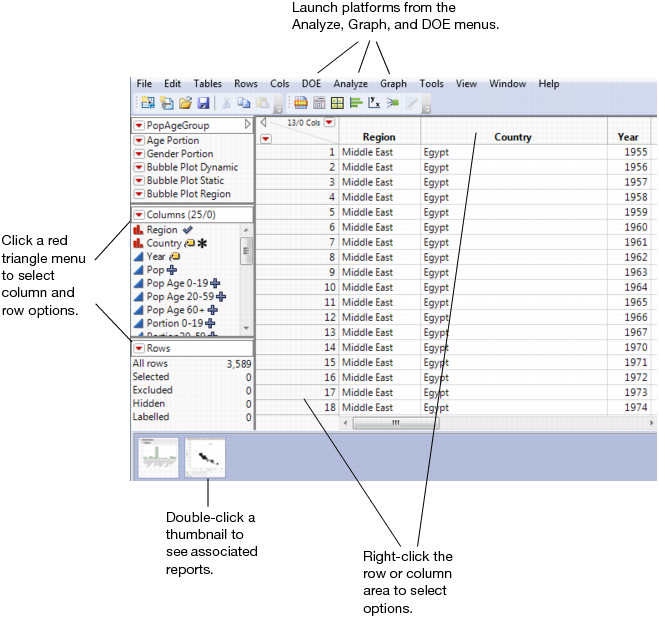Expand the first toolbar overflow arrow
659x620 pixels.
(278, 109)
